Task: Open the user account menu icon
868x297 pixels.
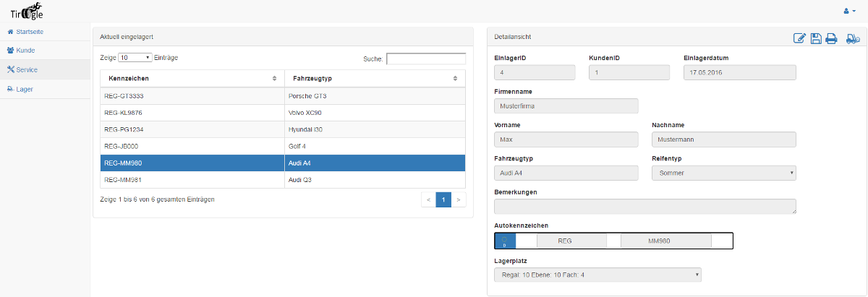Action: point(849,11)
